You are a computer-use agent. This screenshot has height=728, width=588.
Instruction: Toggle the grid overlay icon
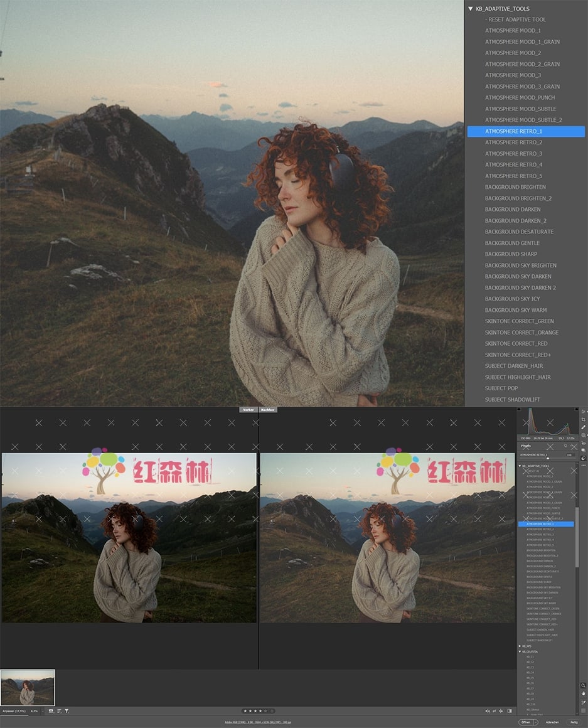[584, 711]
